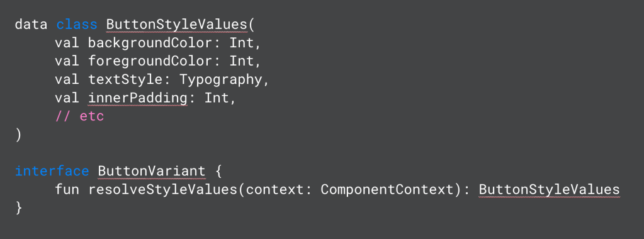Image resolution: width=644 pixels, height=239 pixels.
Task: Click the Int type after innerPadding
Action: pyautogui.click(x=217, y=98)
